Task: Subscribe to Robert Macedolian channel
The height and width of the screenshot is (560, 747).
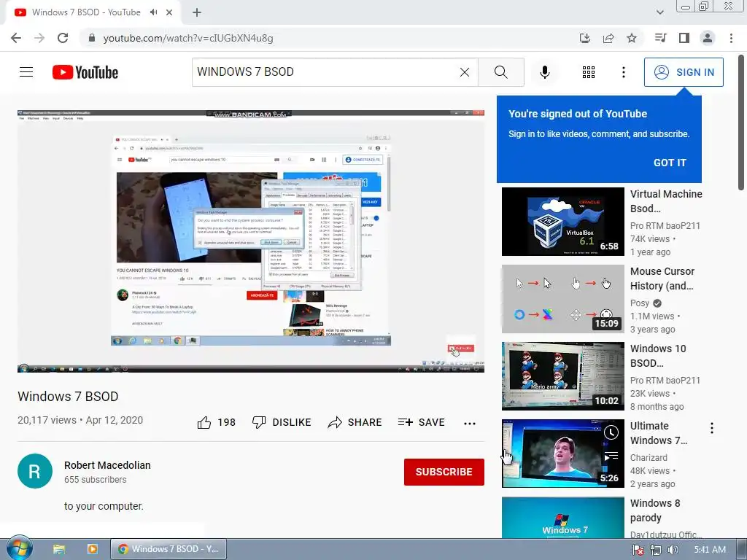Action: 444,472
